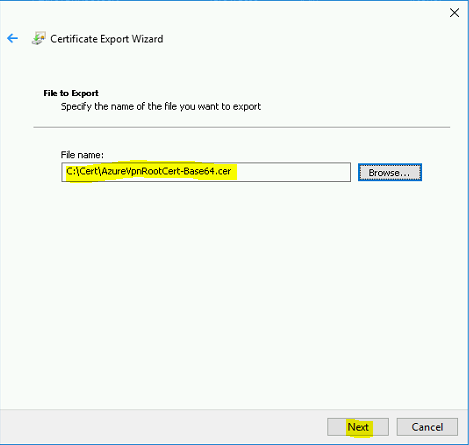The height and width of the screenshot is (445, 469).
Task: Click the Certificate Export Wizard icon
Action: tap(39, 38)
